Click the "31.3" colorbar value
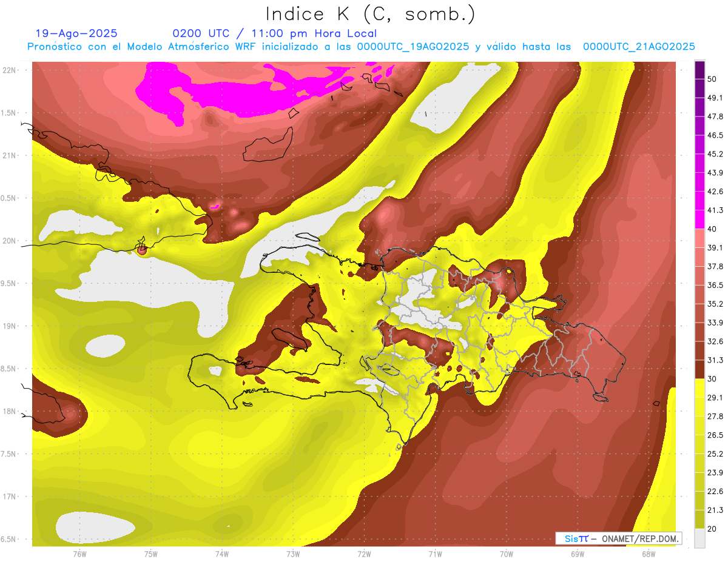 tap(715, 360)
